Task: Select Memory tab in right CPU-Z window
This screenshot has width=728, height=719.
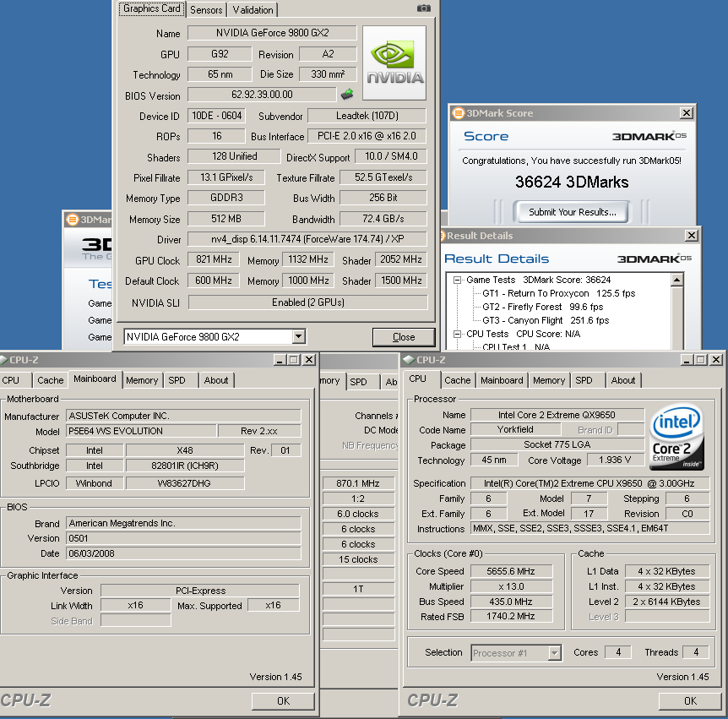Action: tap(549, 380)
